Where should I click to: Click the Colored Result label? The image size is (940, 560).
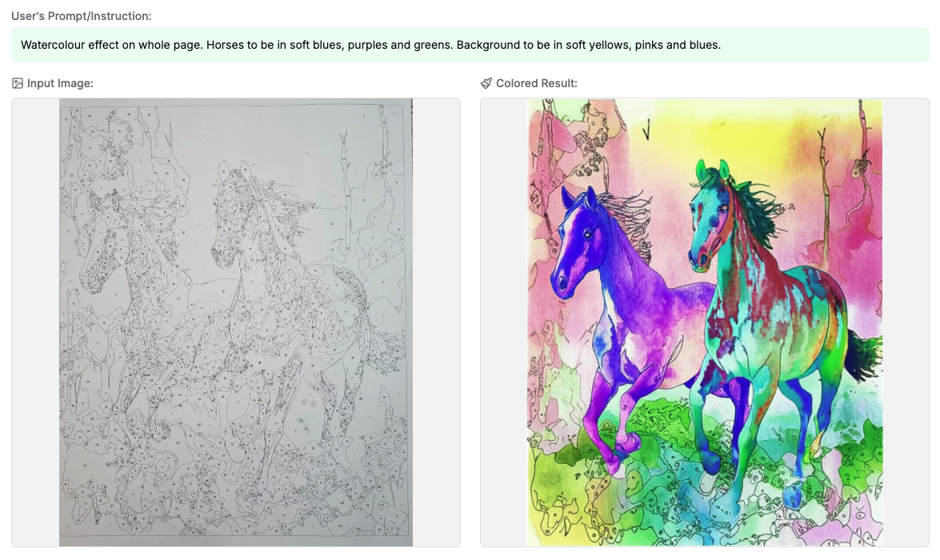[x=537, y=83]
